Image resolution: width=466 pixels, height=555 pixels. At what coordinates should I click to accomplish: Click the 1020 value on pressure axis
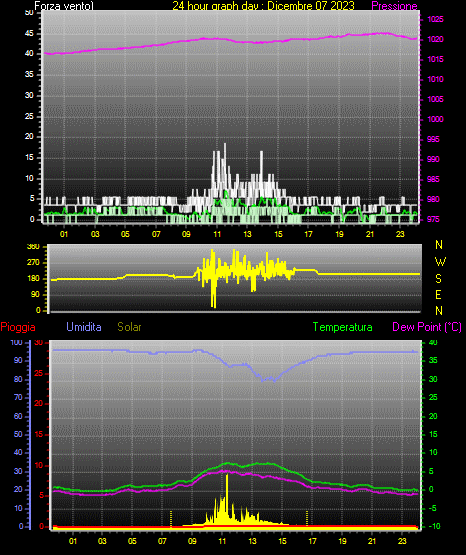(435, 39)
